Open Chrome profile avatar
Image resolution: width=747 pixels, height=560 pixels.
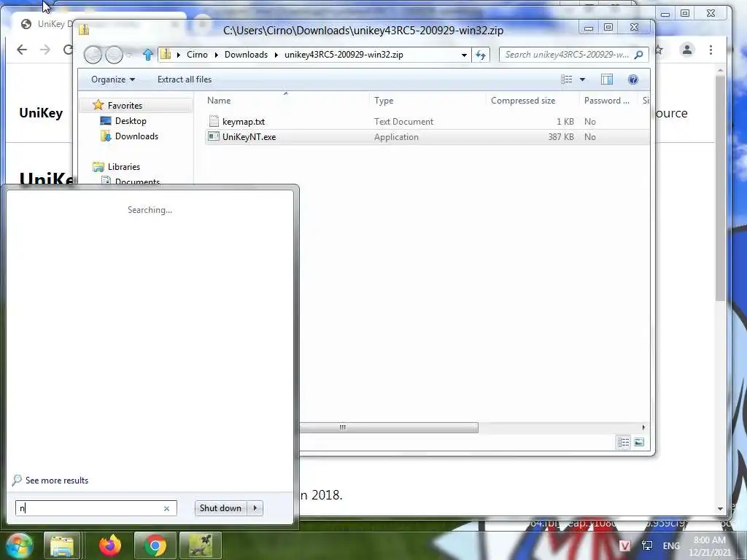(687, 50)
